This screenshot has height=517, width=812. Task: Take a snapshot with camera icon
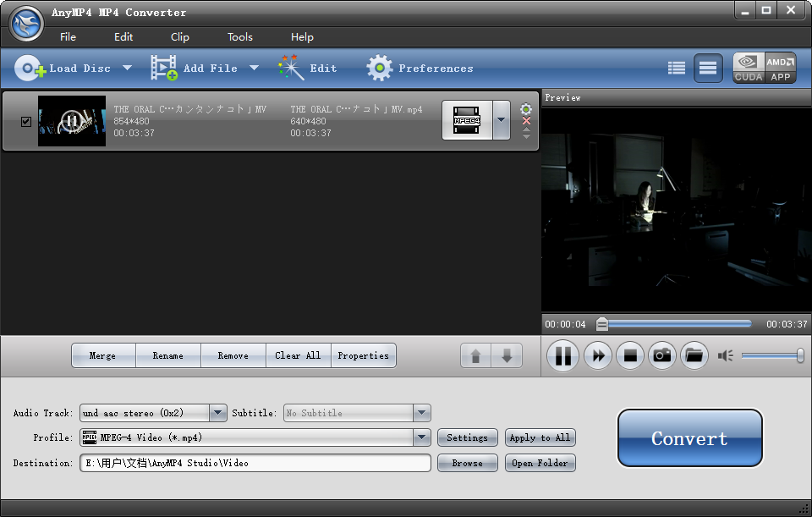pos(662,355)
